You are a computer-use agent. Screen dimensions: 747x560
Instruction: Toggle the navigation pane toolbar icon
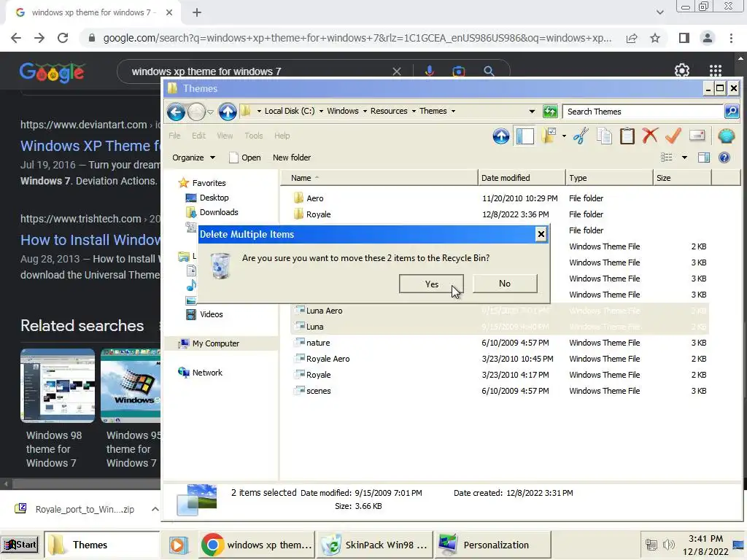(525, 136)
